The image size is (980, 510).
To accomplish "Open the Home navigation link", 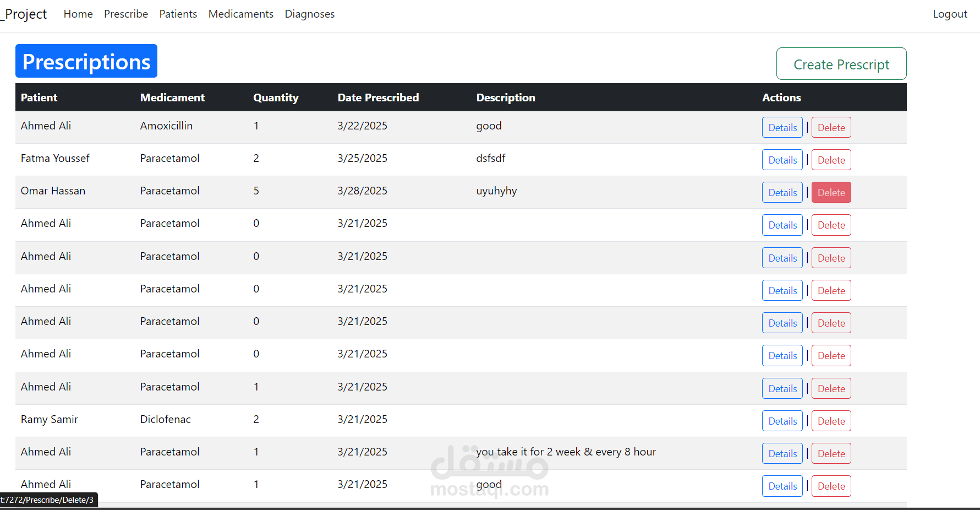I will point(78,14).
